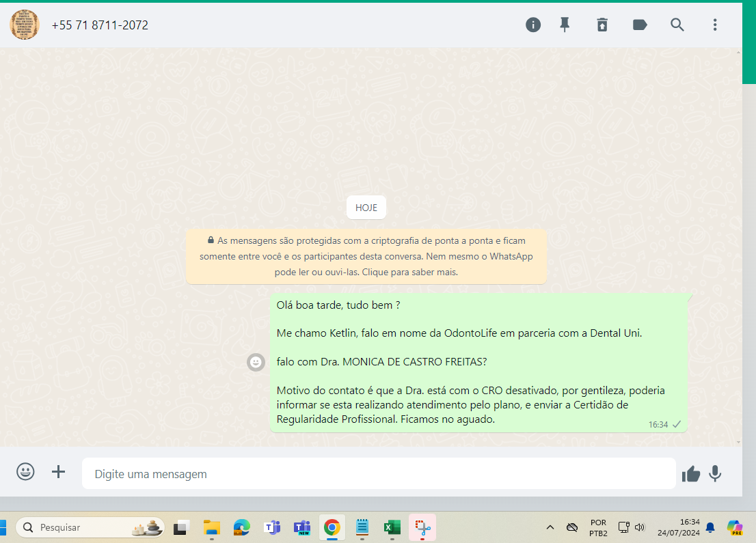Focus the Digite uma mensagem field
Image resolution: width=756 pixels, height=543 pixels.
coord(379,473)
